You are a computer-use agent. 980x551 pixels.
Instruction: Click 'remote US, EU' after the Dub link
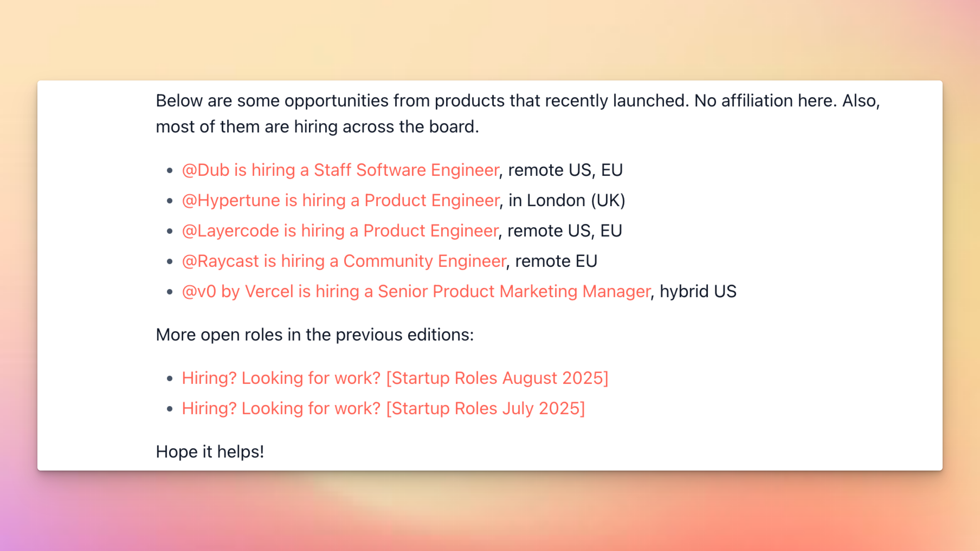[x=565, y=170]
